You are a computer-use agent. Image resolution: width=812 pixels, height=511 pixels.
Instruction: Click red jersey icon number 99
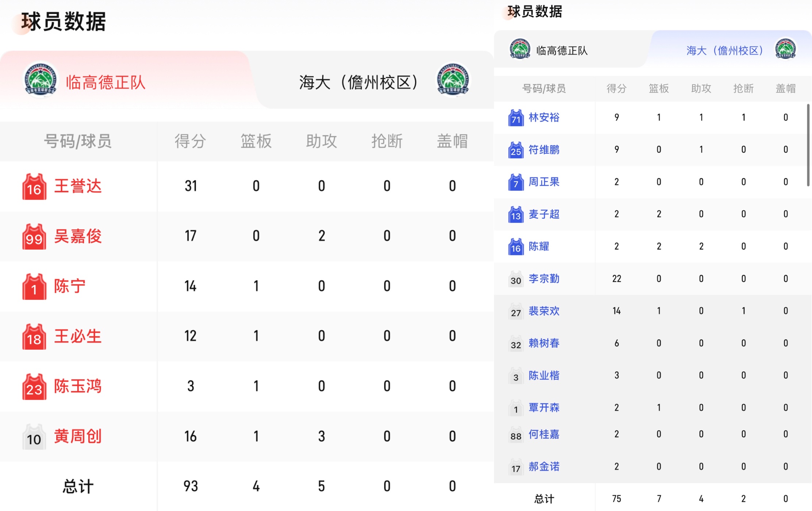click(34, 237)
